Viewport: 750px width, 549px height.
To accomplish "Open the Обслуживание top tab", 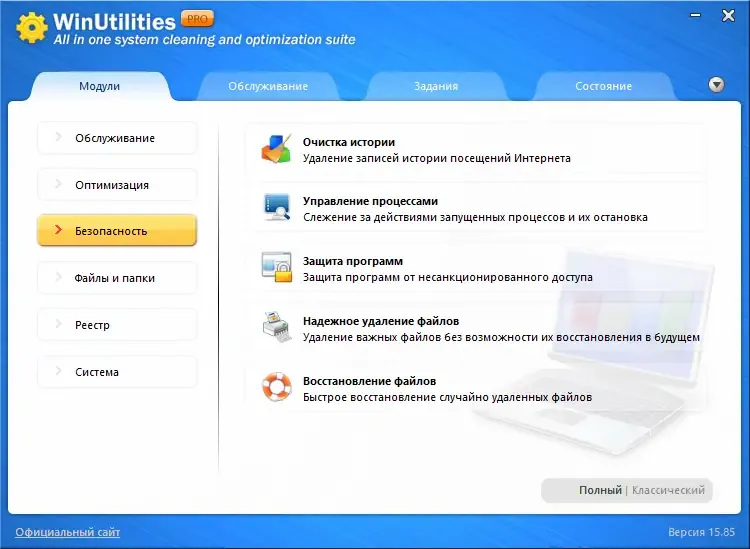I will tap(268, 86).
